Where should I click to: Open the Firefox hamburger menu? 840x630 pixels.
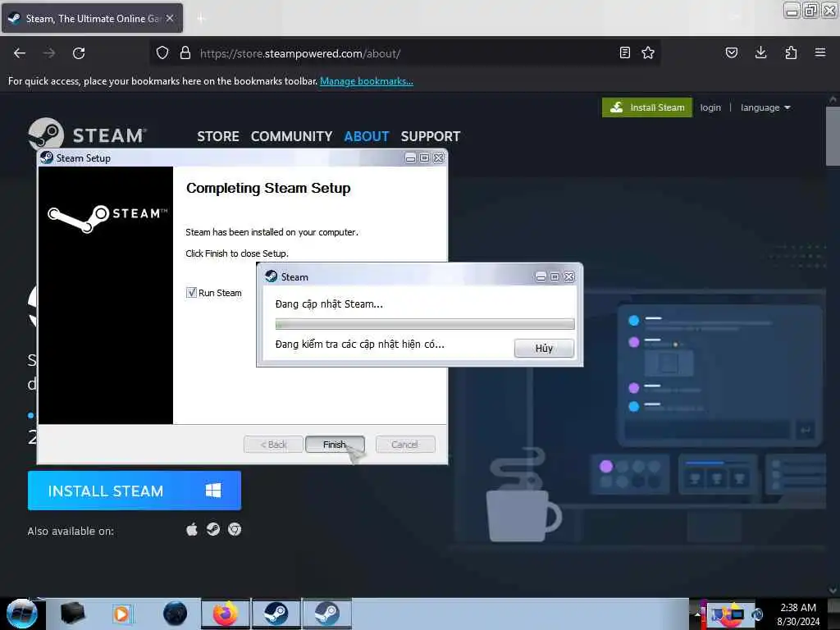click(820, 52)
